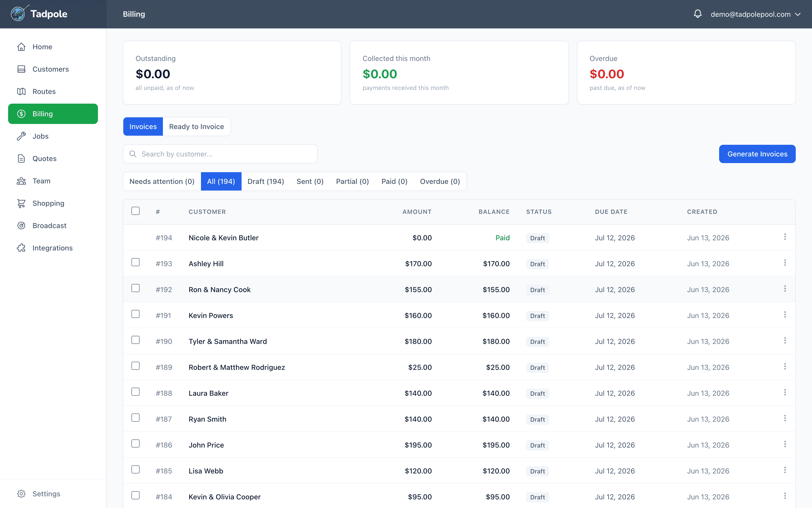
Task: Open Lisa Webb invoice row
Action: tap(459, 471)
